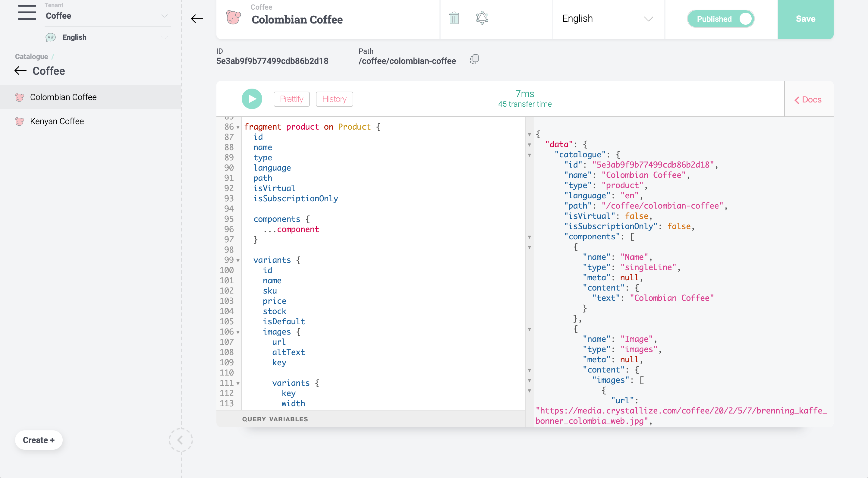This screenshot has height=478, width=868.
Task: Open the Docs panel
Action: (808, 100)
